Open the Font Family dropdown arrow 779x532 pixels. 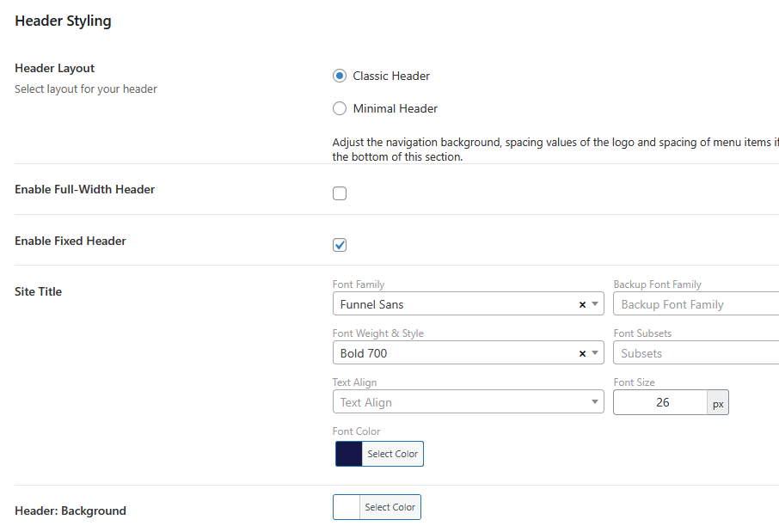(595, 304)
